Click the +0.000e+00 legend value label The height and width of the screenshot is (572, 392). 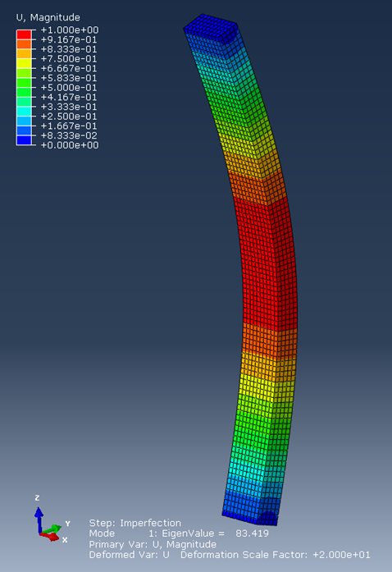coord(70,145)
